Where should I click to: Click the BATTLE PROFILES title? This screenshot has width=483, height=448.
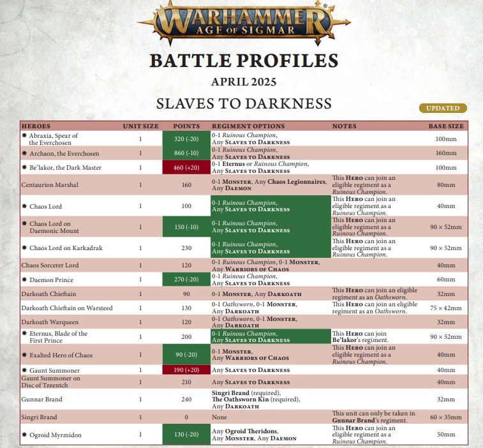tap(244, 61)
